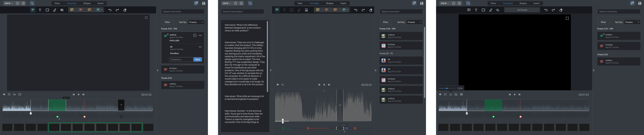Toggle the fit-to-screen icon in right window player
The image size is (644, 135).
(456, 95)
